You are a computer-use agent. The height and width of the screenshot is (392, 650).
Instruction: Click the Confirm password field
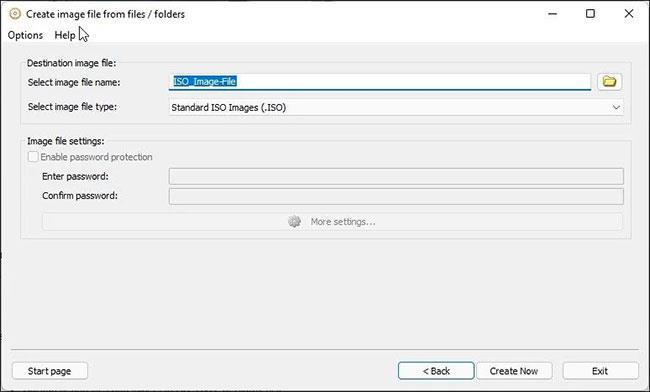396,196
